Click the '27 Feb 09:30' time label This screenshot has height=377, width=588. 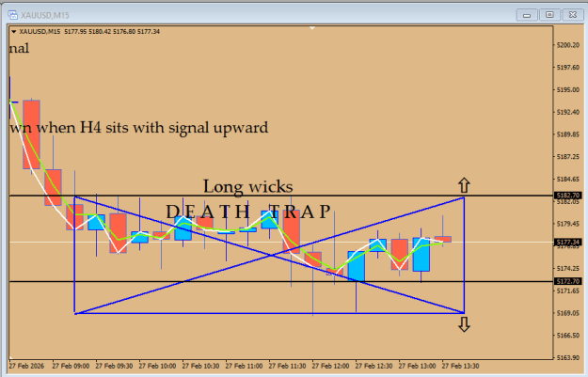coord(114,366)
